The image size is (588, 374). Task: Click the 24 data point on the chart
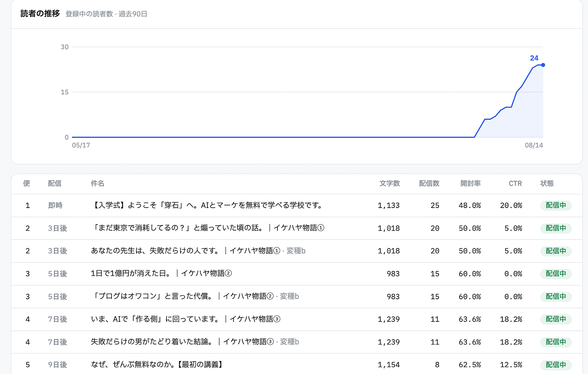tap(543, 65)
